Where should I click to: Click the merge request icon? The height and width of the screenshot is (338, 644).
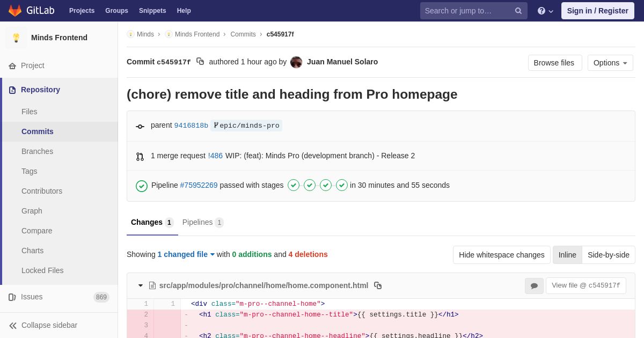[x=140, y=157]
